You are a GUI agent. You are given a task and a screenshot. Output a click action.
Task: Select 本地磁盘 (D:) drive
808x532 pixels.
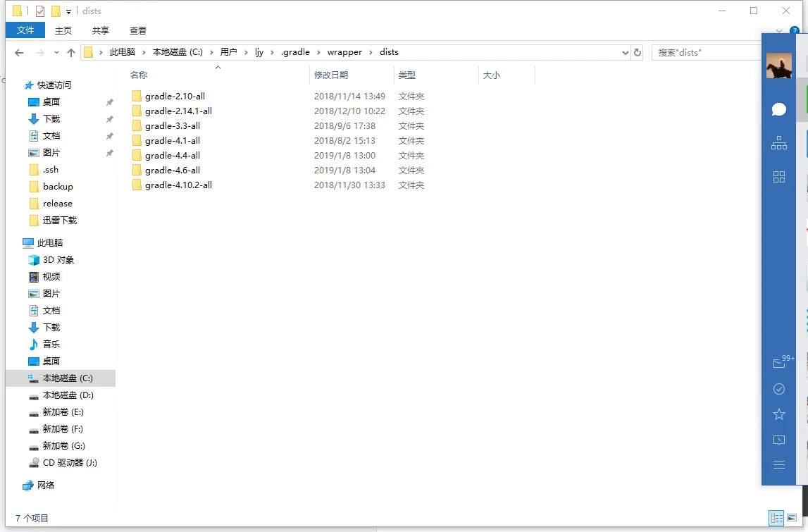point(68,395)
